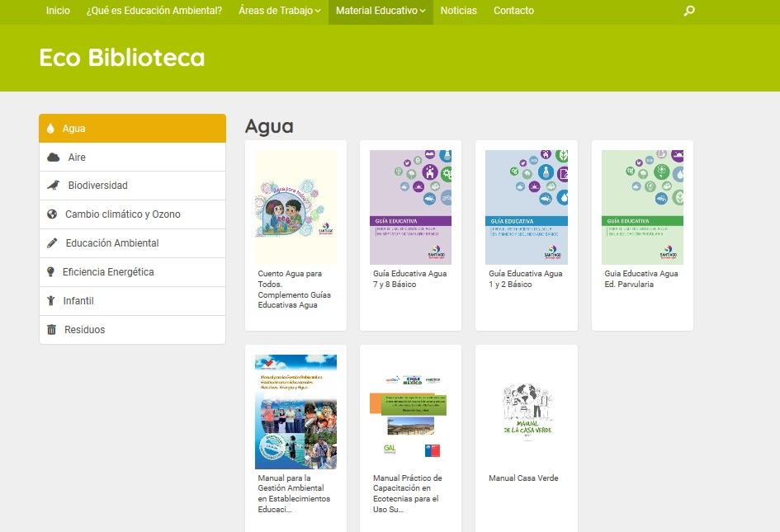
Task: Select the water drop icon next to Agua
Action: pyautogui.click(x=51, y=128)
